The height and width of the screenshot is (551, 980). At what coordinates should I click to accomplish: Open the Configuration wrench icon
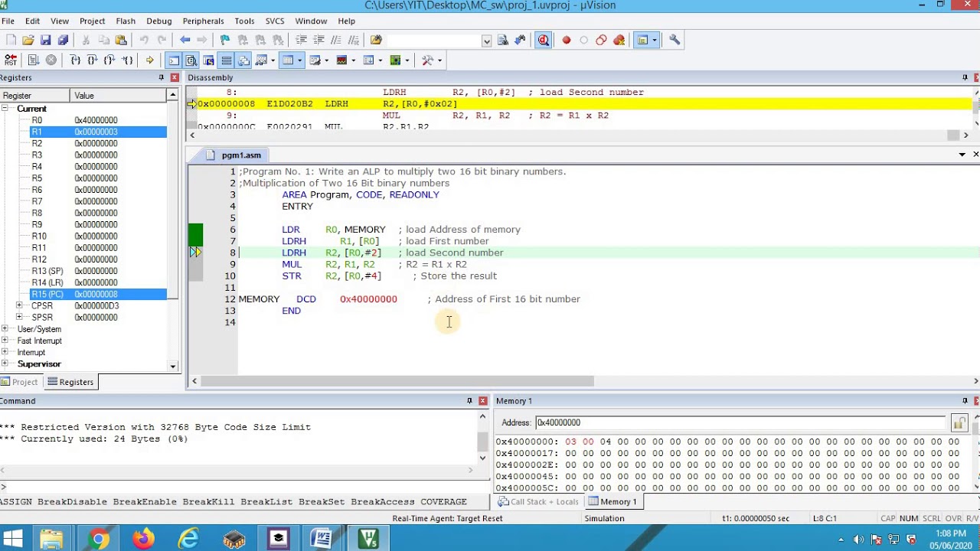675,40
